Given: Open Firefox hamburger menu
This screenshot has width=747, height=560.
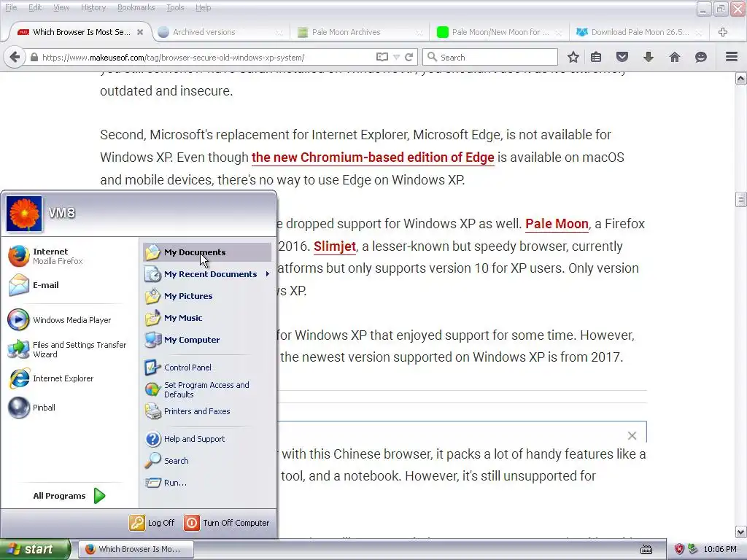Looking at the screenshot, I should [x=732, y=57].
